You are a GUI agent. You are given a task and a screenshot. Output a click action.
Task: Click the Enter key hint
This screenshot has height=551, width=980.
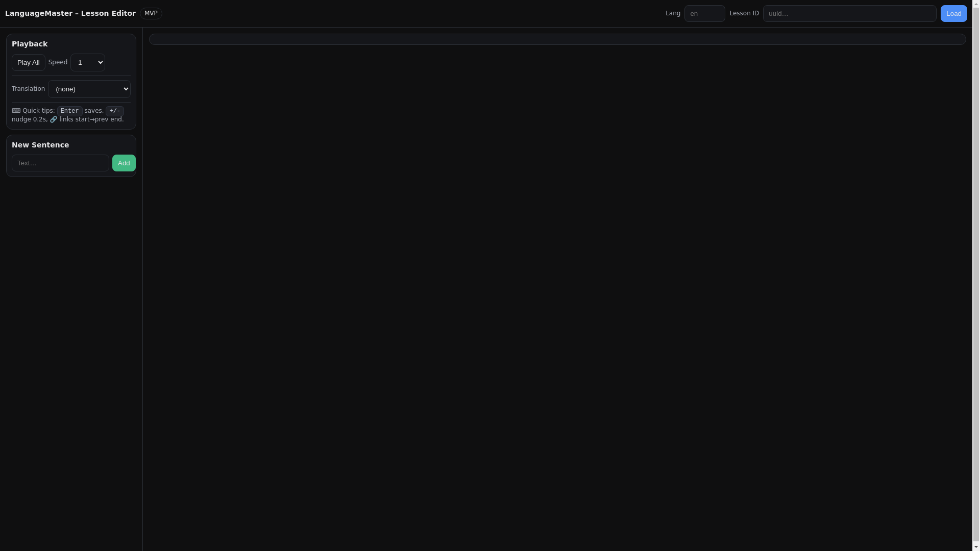70,111
